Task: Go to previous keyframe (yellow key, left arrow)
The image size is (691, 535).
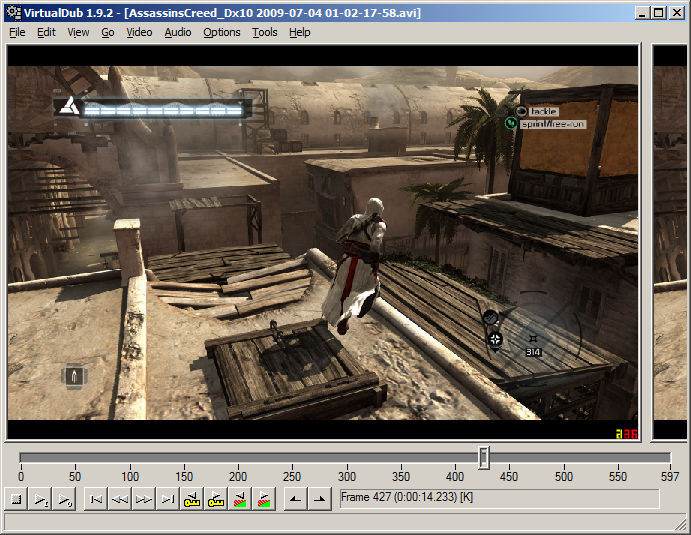Action: click(x=192, y=499)
